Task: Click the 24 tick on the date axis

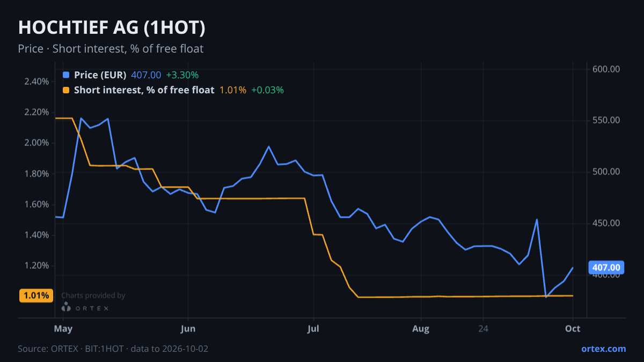Action: [x=484, y=329]
